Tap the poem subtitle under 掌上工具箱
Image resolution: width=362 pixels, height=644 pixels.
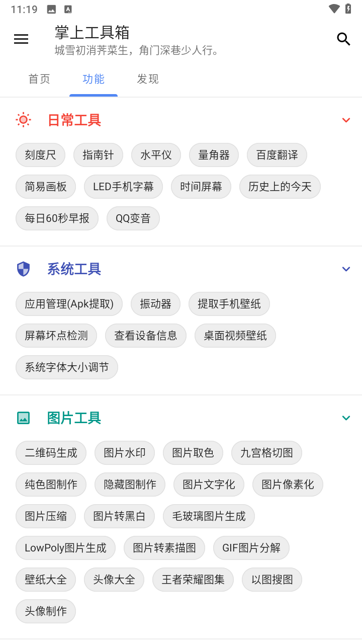tap(137, 50)
